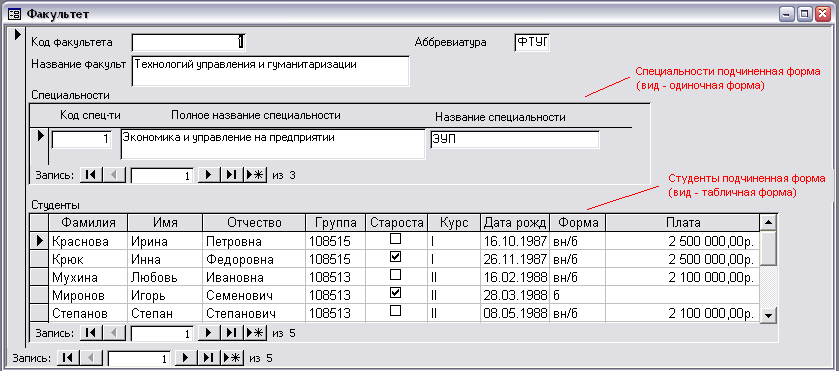Click Плата cell for Степанов

(x=683, y=313)
